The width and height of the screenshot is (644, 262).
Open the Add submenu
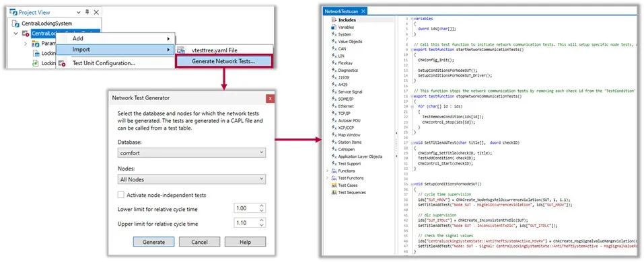click(116, 38)
